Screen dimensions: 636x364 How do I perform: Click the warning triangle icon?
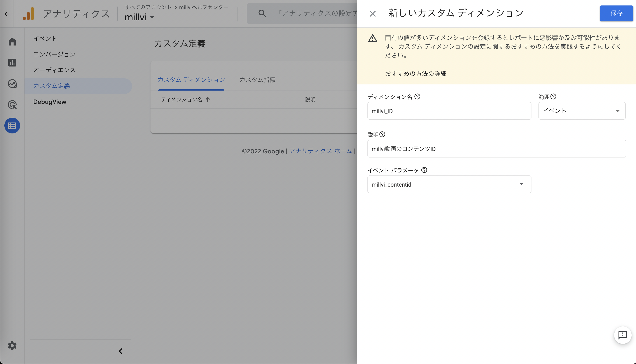point(372,38)
